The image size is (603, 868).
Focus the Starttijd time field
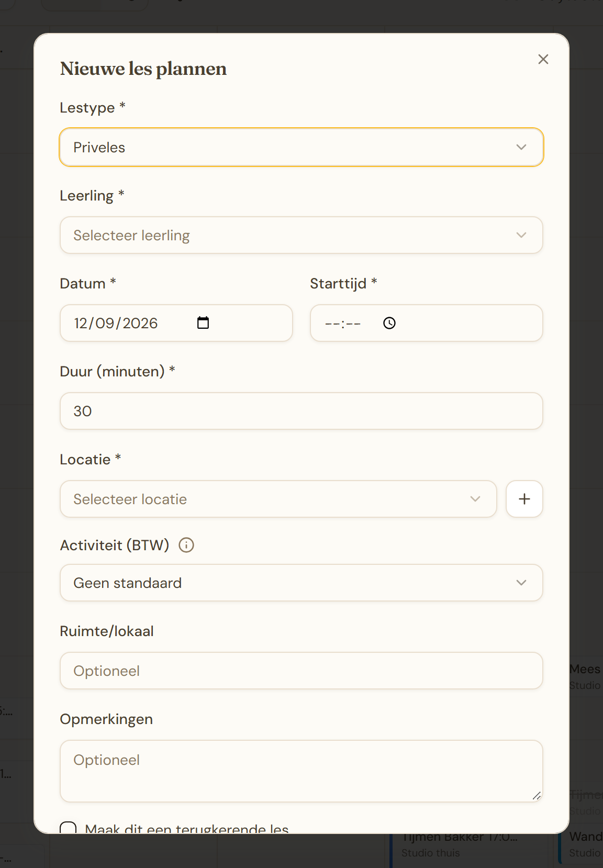point(427,323)
